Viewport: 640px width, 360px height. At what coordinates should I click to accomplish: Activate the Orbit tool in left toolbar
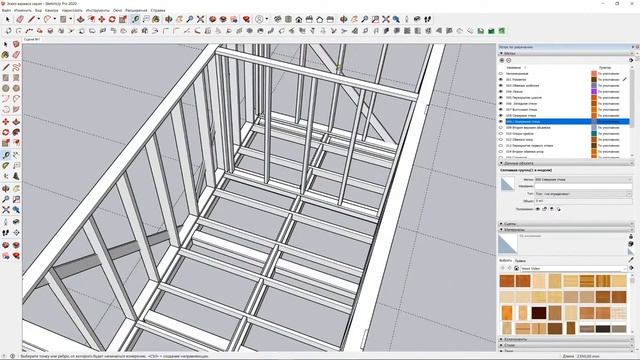pyautogui.click(x=6, y=189)
